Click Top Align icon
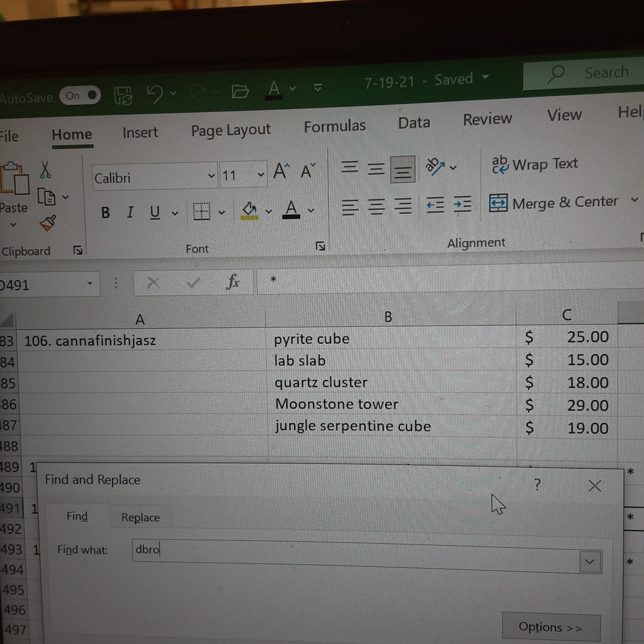This screenshot has height=644, width=644. point(349,167)
